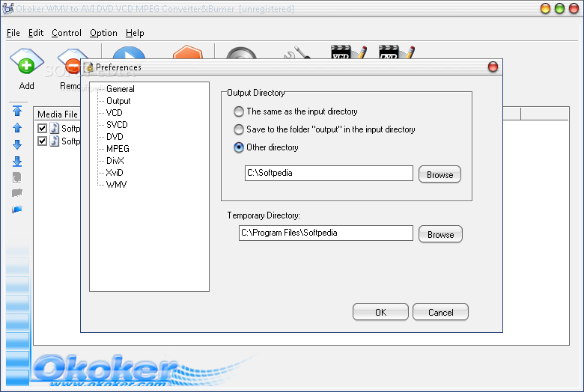Click Browse next to C:\Softpedia field

point(439,174)
